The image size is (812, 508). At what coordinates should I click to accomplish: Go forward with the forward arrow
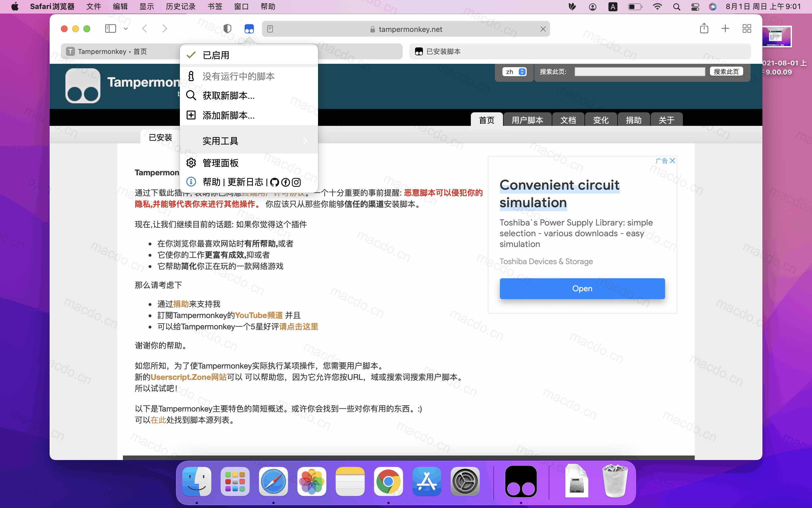click(x=165, y=29)
